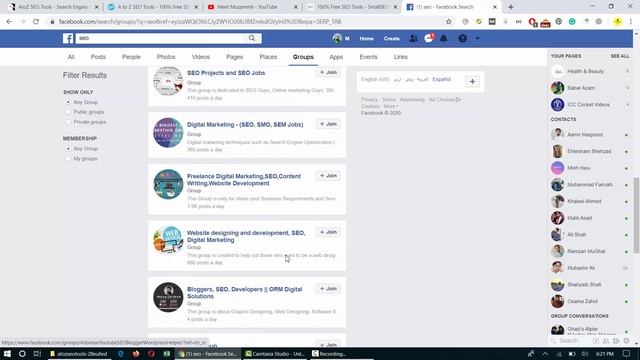640x360 pixels.
Task: Switch to the Events search tab
Action: (368, 57)
